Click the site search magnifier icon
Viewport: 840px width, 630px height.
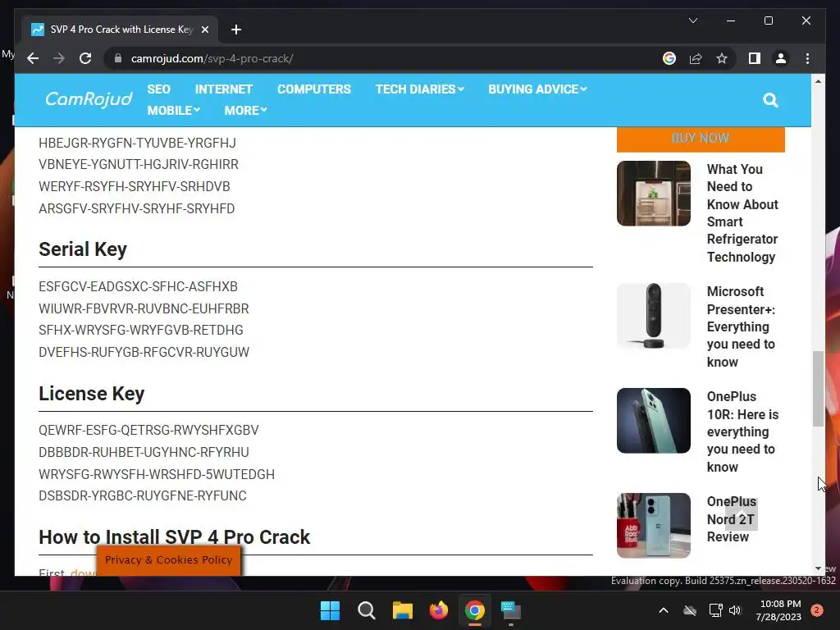pyautogui.click(x=770, y=100)
